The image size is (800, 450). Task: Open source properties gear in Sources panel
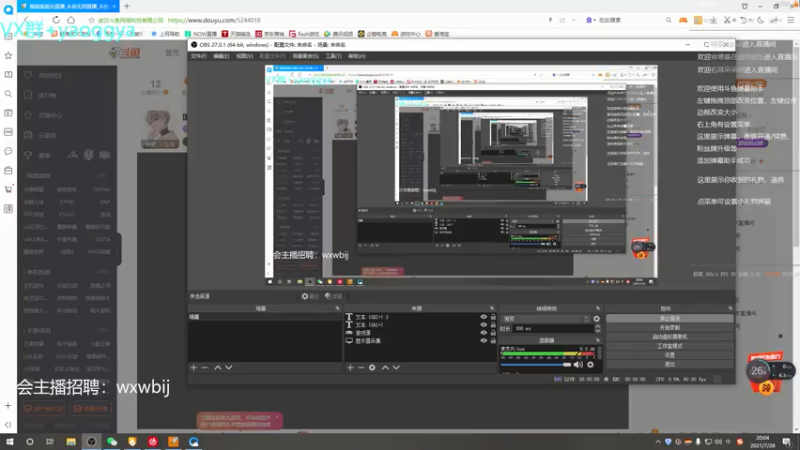pos(372,367)
